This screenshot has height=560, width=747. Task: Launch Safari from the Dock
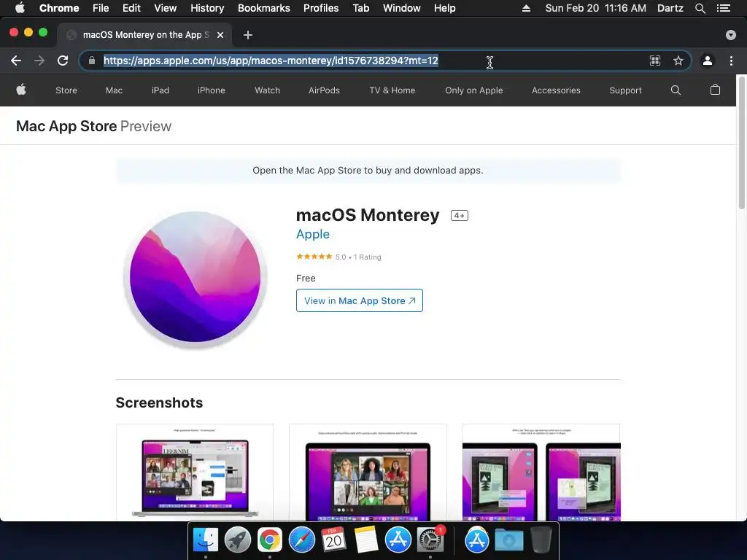click(x=301, y=540)
